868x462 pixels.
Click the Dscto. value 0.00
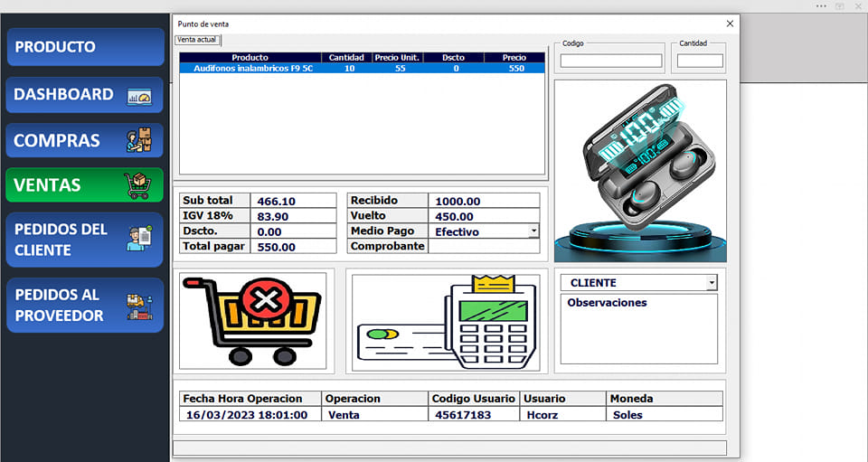tap(293, 231)
